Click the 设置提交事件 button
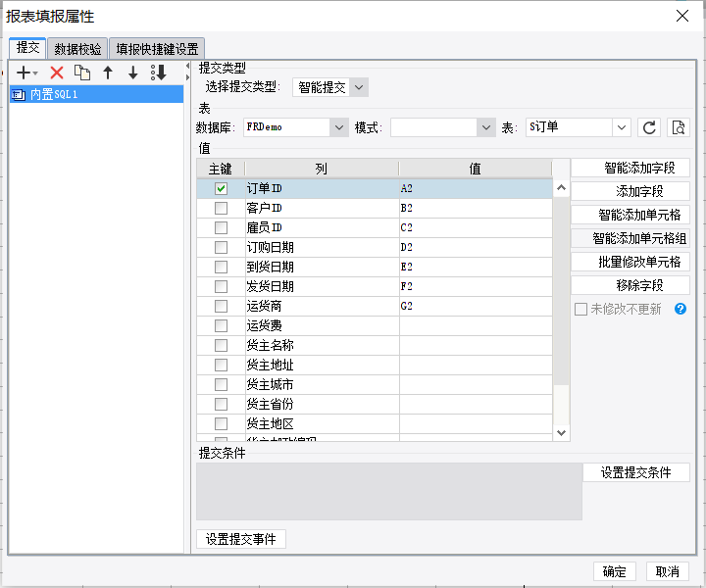This screenshot has height=588, width=706. [241, 539]
